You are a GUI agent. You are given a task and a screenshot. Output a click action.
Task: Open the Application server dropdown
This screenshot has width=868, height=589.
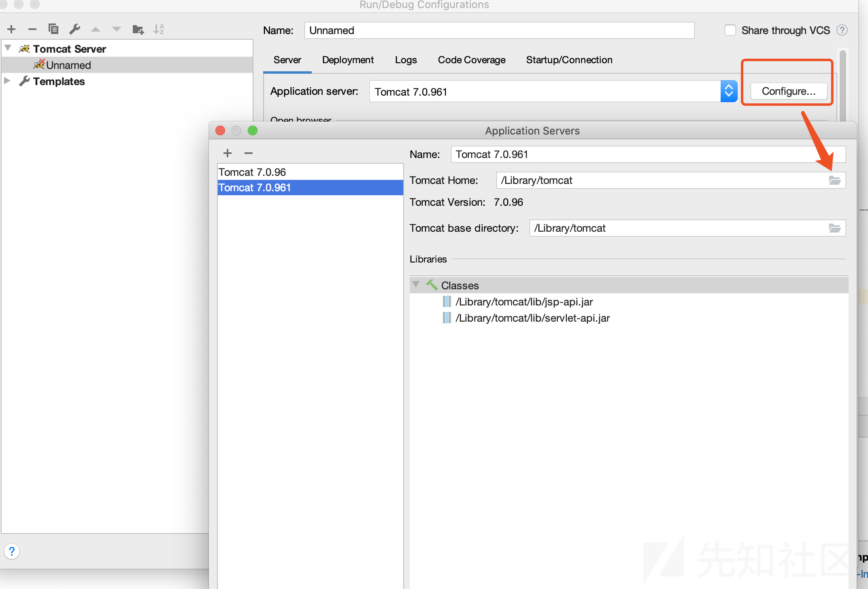click(x=729, y=91)
